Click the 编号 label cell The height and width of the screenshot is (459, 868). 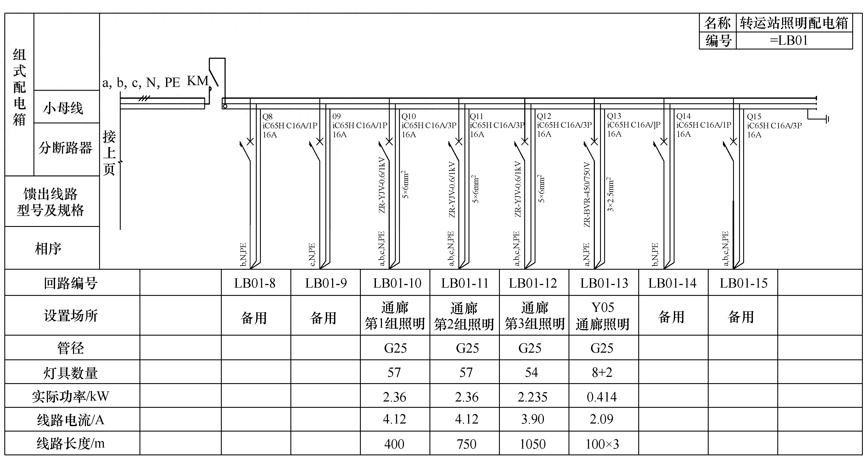point(717,41)
